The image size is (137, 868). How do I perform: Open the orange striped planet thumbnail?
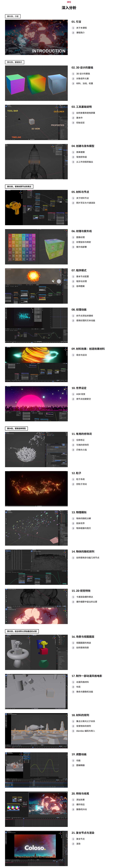click(36, 364)
